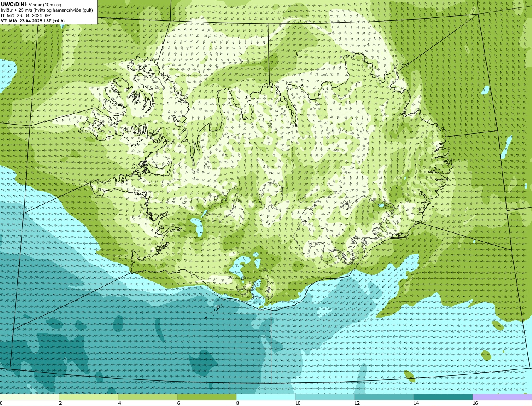Click the legend scale label '8'

237,403
